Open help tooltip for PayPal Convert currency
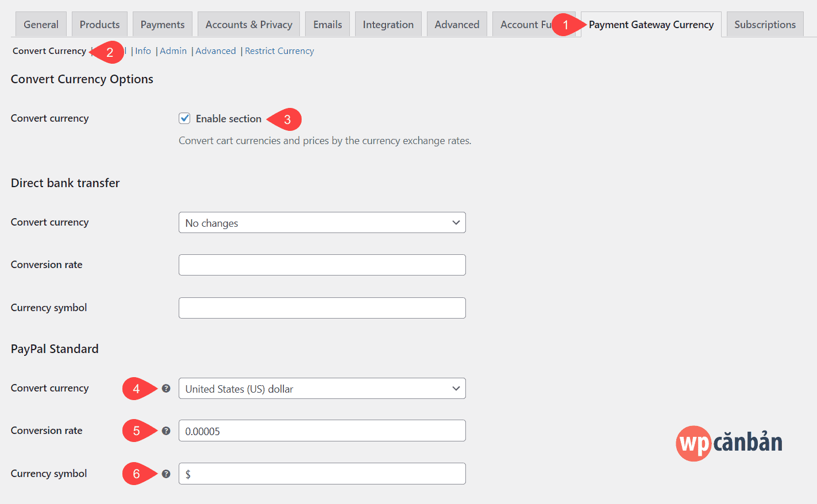This screenshot has width=817, height=504. click(x=166, y=389)
